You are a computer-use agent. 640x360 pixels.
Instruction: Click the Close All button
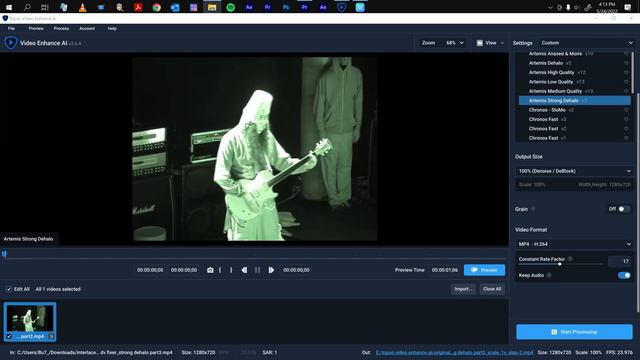[x=492, y=289]
